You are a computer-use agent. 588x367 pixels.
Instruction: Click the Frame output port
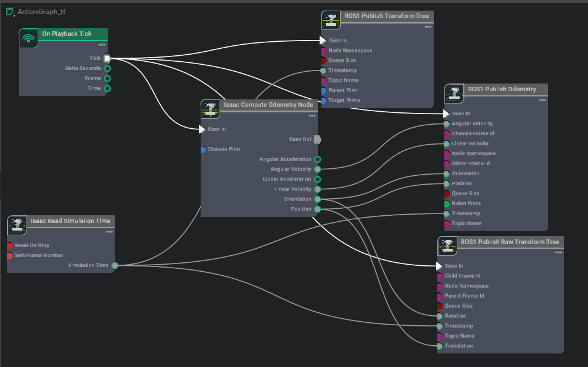click(x=108, y=79)
